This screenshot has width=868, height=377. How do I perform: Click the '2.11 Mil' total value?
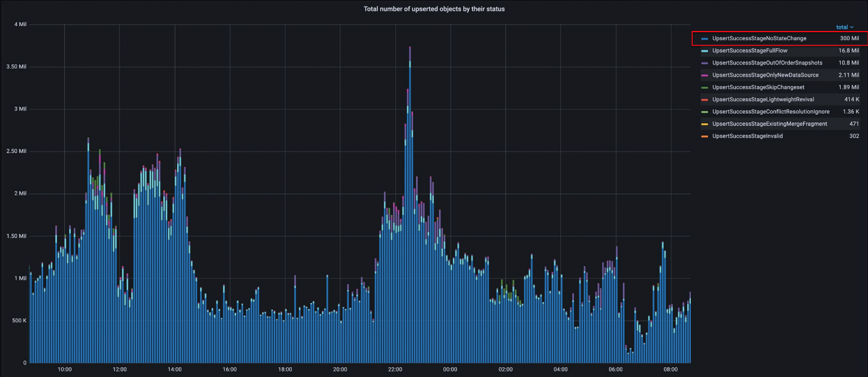pos(848,75)
